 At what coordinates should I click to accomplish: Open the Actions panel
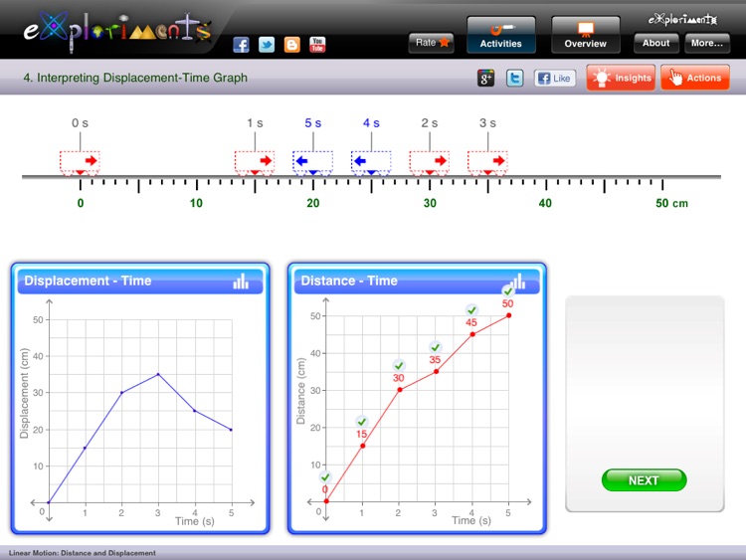pyautogui.click(x=695, y=78)
